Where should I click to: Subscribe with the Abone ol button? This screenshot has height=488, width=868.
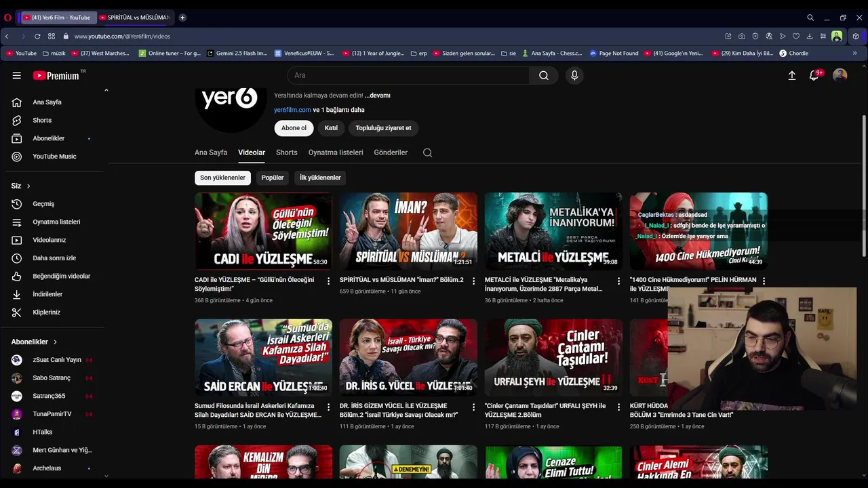point(294,128)
